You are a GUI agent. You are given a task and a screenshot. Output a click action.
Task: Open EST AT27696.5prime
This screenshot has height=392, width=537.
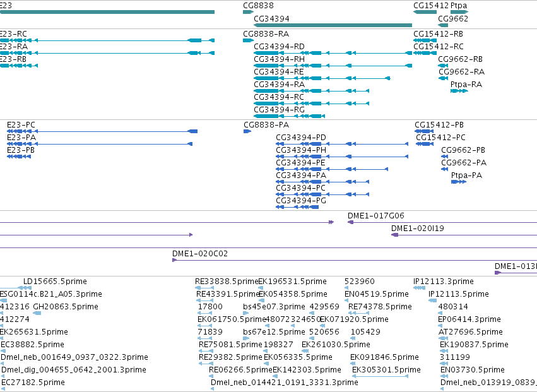pos(471,332)
